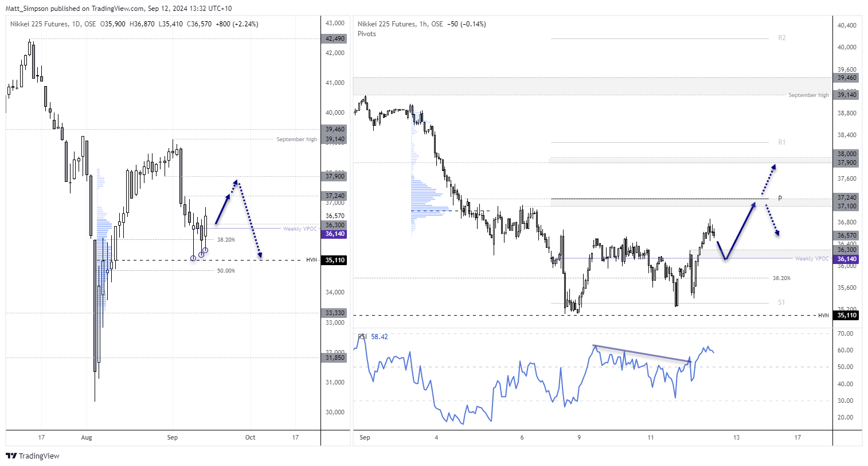Click the R2 pivot label on hourly chart
This screenshot has height=466, width=868.
pos(782,38)
